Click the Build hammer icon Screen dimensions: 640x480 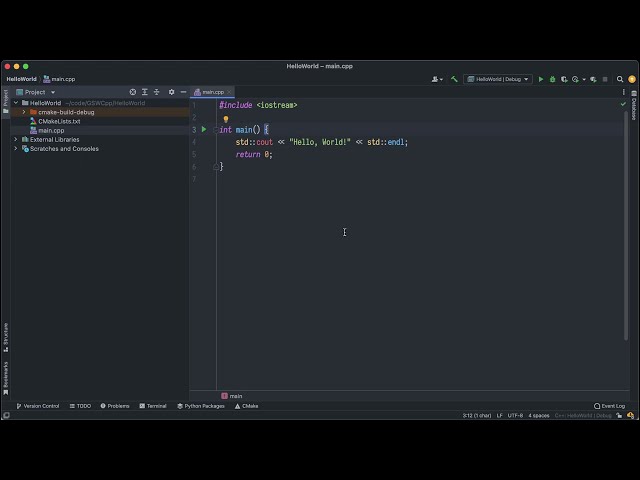[454, 79]
